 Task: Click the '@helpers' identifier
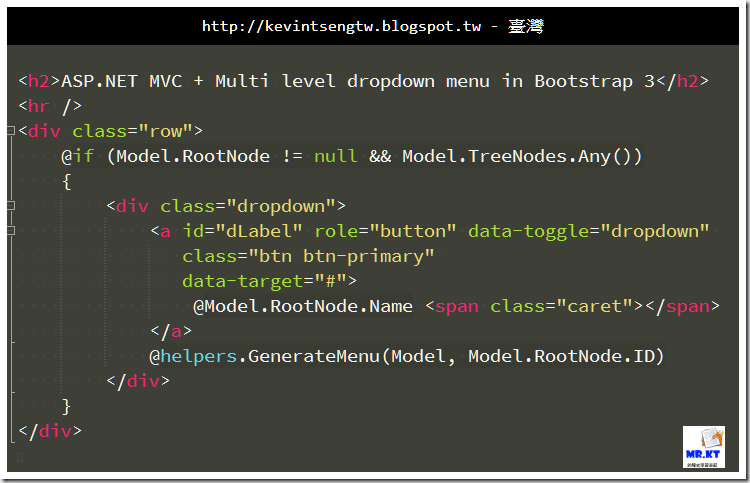coord(193,356)
